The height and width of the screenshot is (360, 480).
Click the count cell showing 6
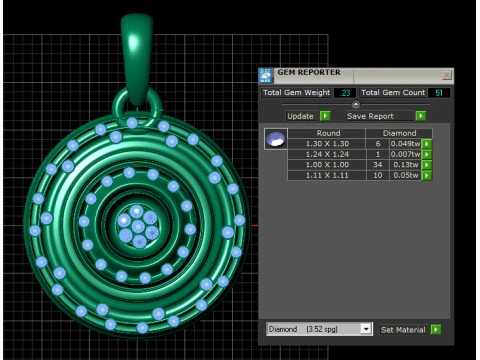[378, 144]
